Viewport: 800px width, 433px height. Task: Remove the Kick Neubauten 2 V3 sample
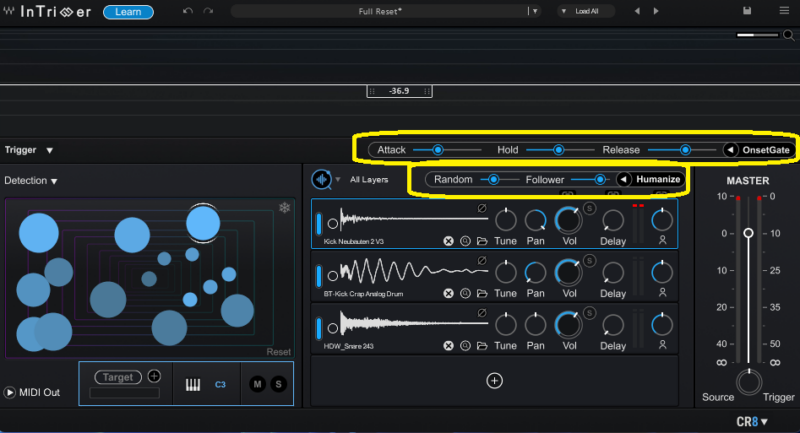[449, 241]
